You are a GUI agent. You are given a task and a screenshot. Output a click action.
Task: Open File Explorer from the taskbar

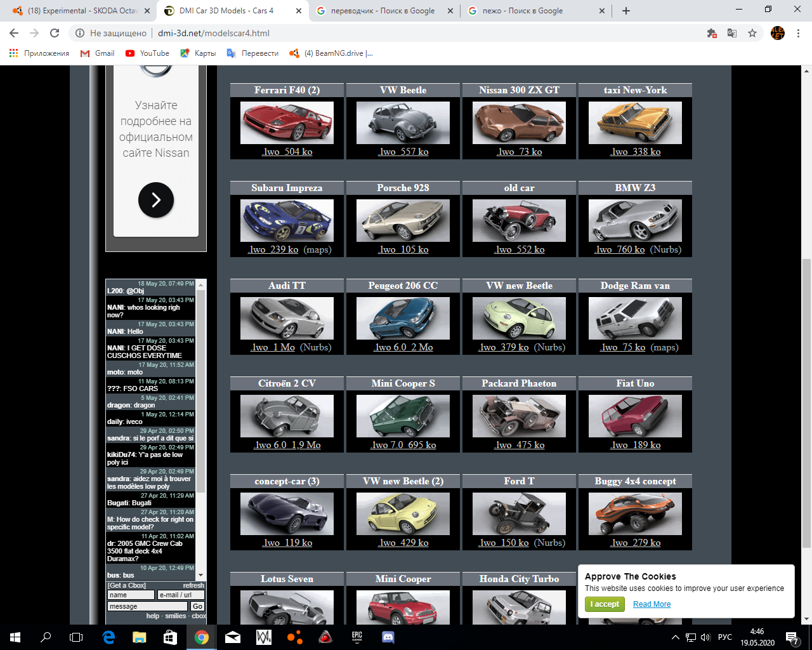140,637
